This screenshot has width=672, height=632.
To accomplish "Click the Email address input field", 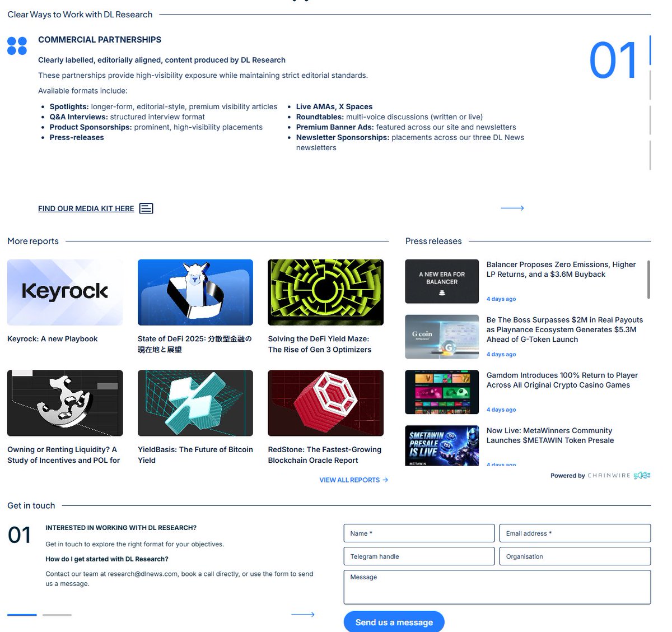I will click(x=575, y=533).
